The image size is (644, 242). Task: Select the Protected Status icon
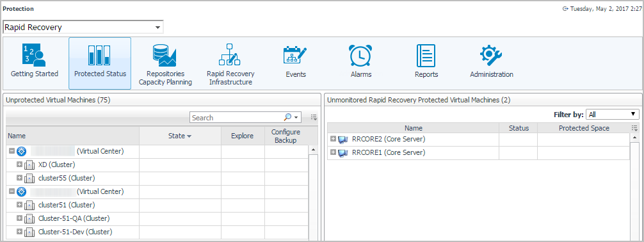point(99,55)
